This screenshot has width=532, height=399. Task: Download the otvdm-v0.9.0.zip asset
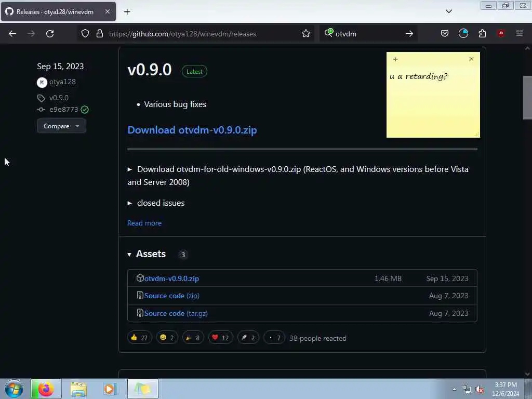[171, 278]
